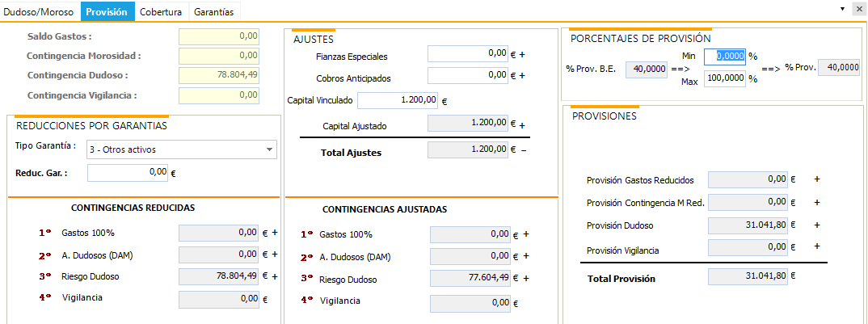Edit the Capital Vinculado field
This screenshot has width=868, height=324.
tap(398, 100)
